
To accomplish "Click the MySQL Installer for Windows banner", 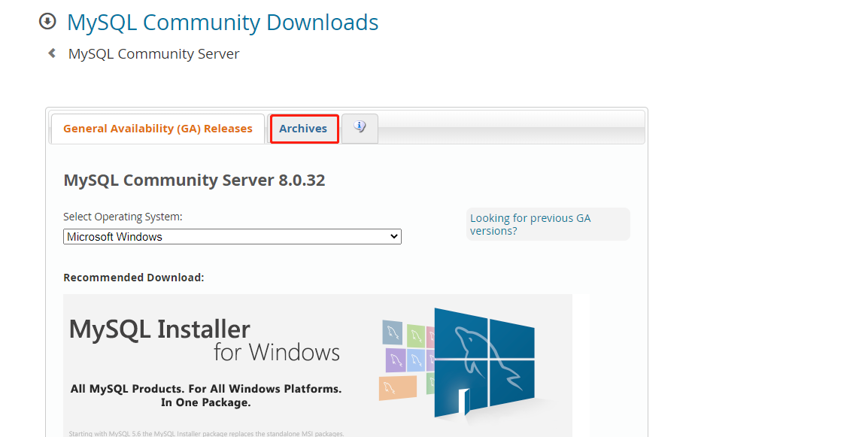I will point(317,366).
